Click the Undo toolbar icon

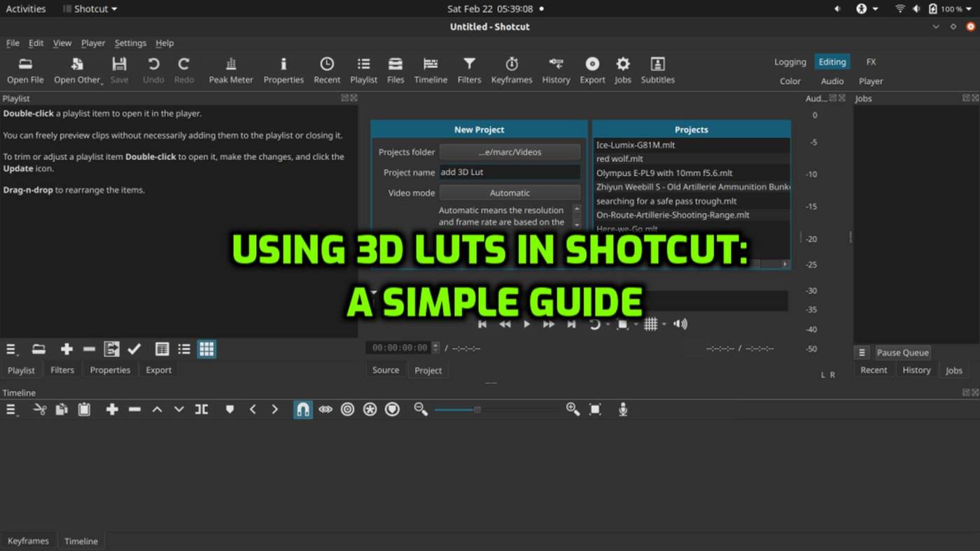pyautogui.click(x=153, y=71)
